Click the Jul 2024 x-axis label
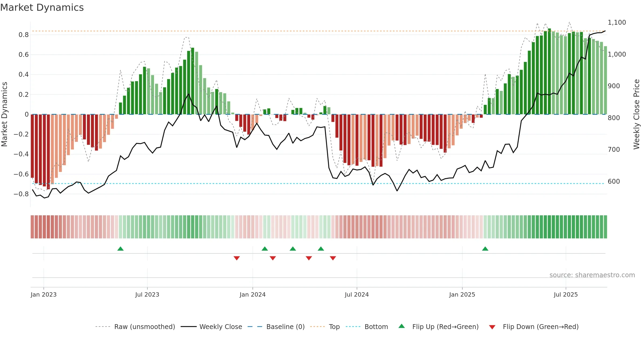This screenshot has height=362, width=644. click(x=357, y=294)
